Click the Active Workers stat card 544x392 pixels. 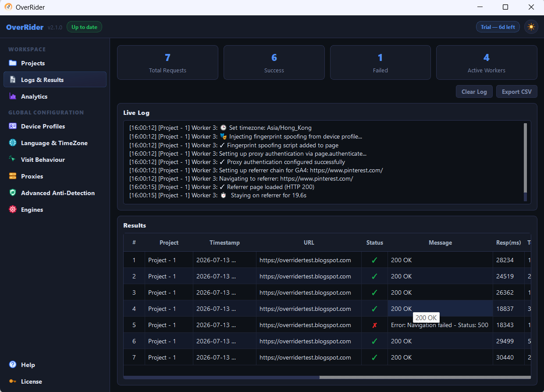[x=487, y=63]
